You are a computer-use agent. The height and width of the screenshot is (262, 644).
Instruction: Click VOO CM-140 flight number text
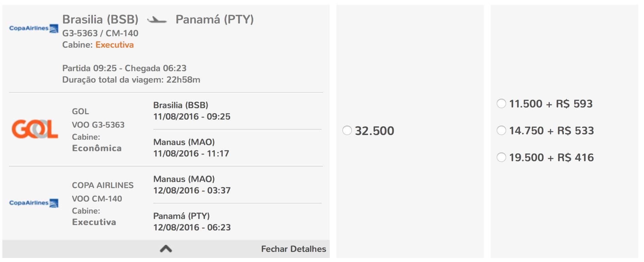click(x=97, y=199)
